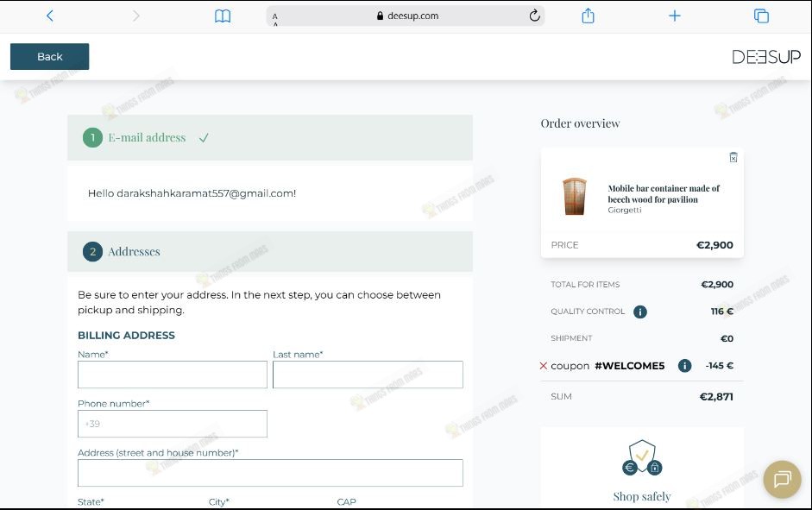Viewport: 812px width, 510px height.
Task: Open a new tab with plus icon
Action: [675, 16]
